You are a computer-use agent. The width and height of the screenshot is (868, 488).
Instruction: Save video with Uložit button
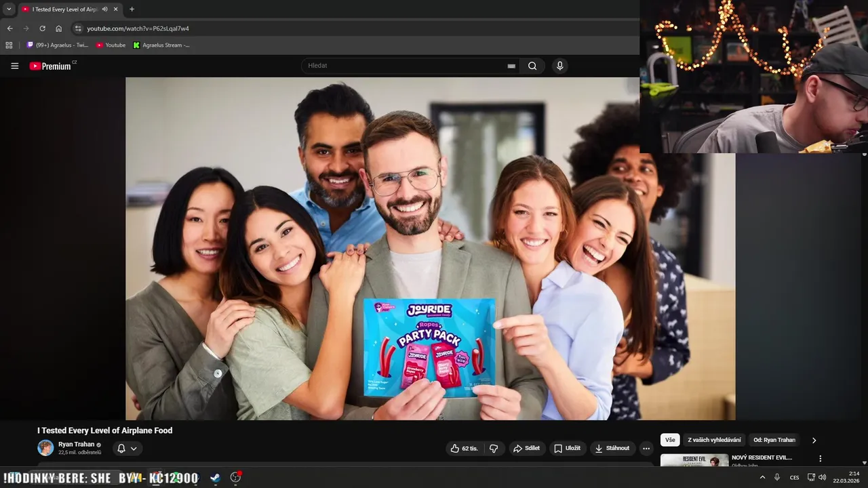(x=567, y=448)
